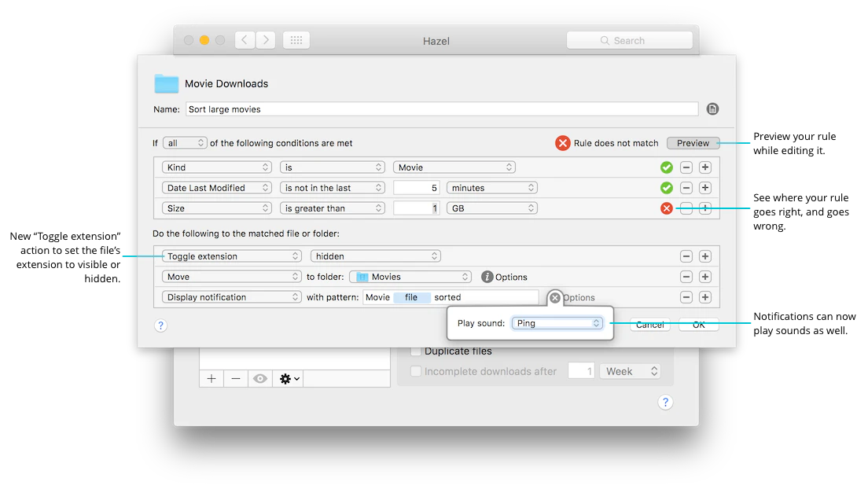This screenshot has width=868, height=489.
Task: Close the Play sound popover
Action: click(x=554, y=298)
